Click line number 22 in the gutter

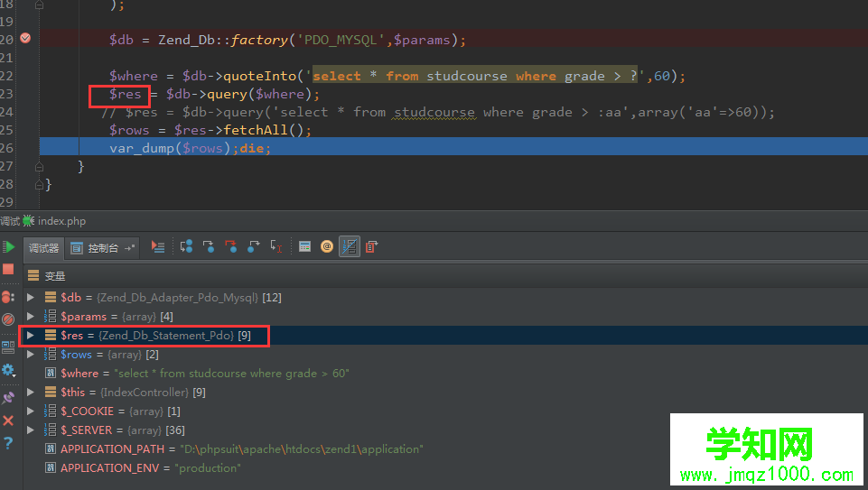point(6,76)
